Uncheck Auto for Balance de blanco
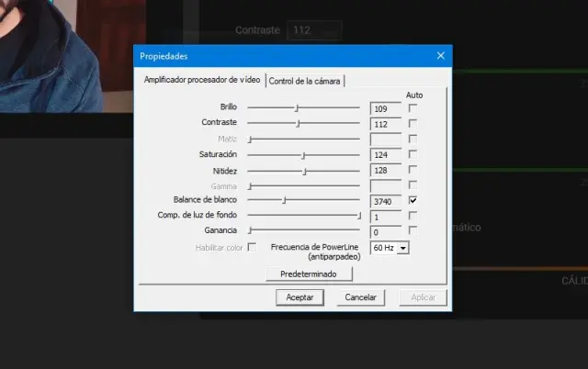This screenshot has width=588, height=369. (413, 200)
